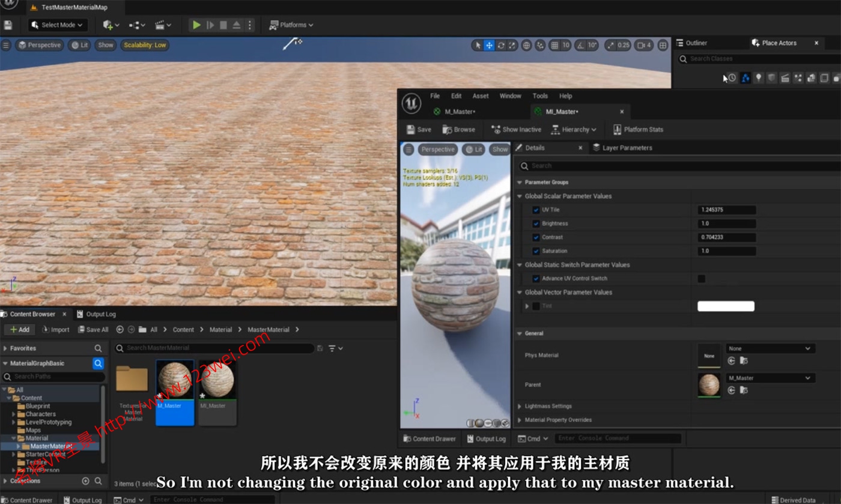Expand the Tint vector parameter row
The image size is (841, 504).
pos(527,306)
